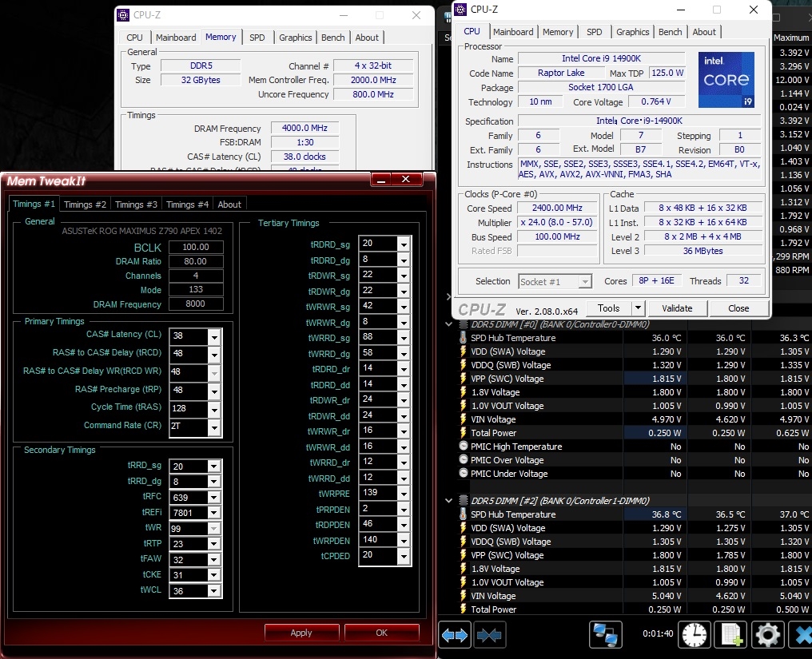Screen dimensions: 812x659
Task: Open the network computers remote icon
Action: pos(605,635)
